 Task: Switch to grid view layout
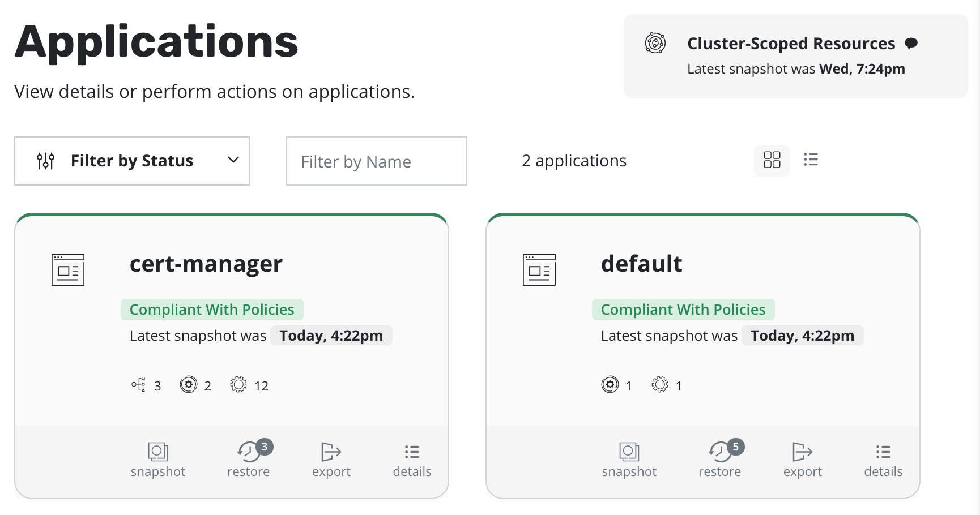click(x=772, y=161)
